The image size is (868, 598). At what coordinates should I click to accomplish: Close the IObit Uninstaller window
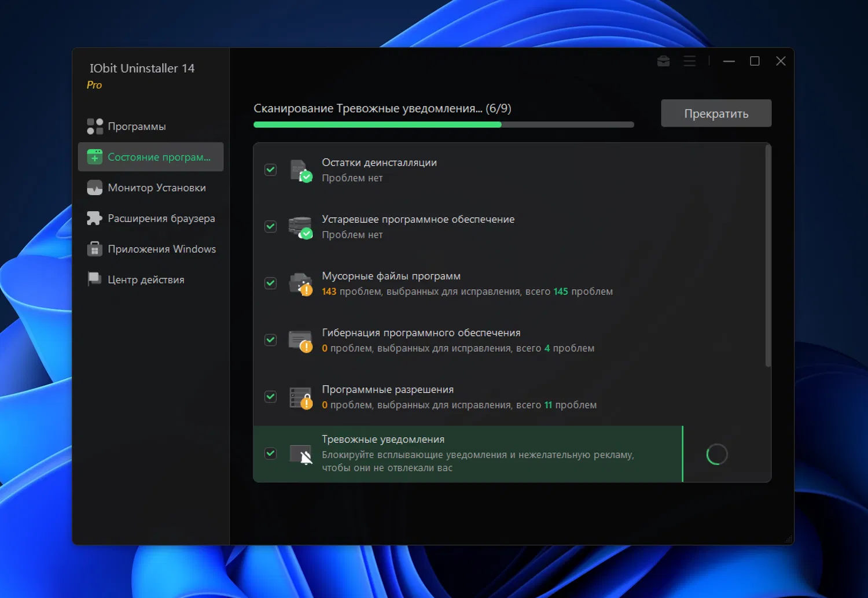pyautogui.click(x=781, y=61)
